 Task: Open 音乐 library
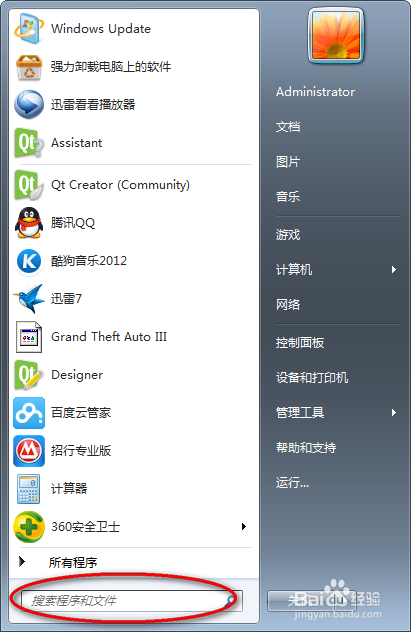point(288,197)
